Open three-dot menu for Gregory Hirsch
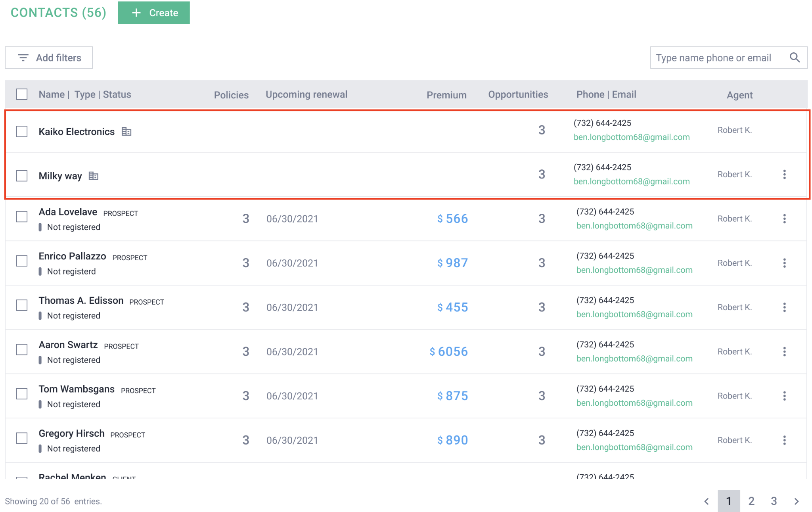Viewport: 812px width, 512px height. coord(784,440)
